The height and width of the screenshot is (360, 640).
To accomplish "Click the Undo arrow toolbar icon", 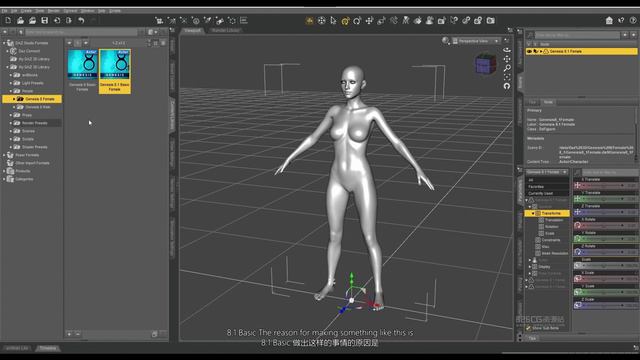I will pyautogui.click(x=81, y=20).
